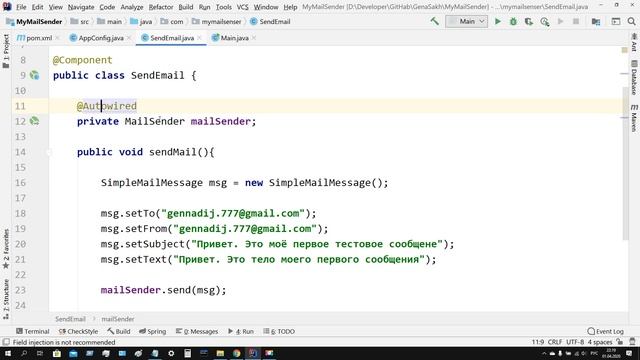Open Project Structure via the folder icon

coord(596,21)
